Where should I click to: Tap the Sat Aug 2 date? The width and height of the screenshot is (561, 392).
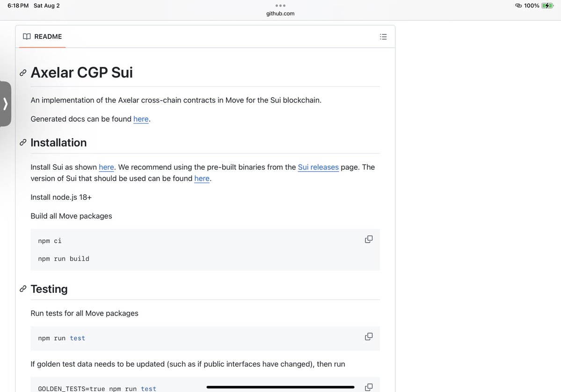tap(46, 6)
